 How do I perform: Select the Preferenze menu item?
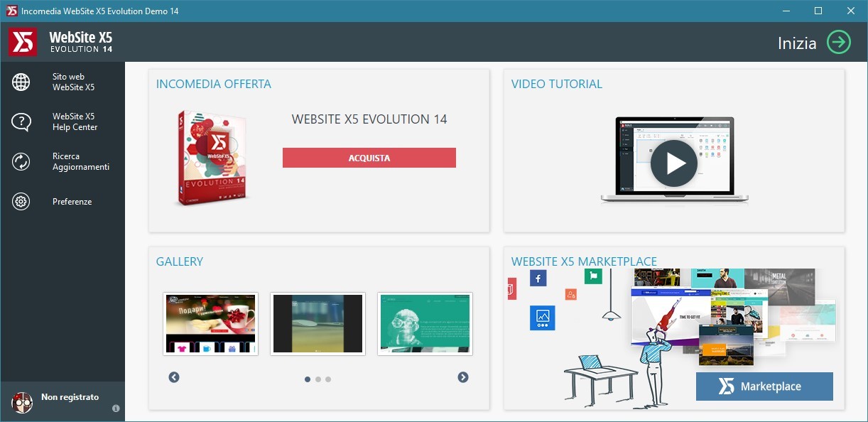click(72, 202)
